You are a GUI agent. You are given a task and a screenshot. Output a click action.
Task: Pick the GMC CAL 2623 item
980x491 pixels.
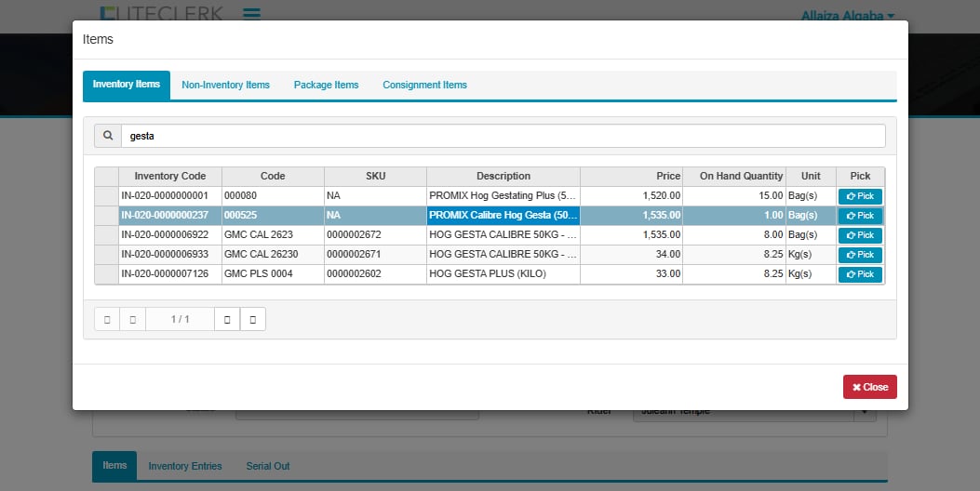(860, 235)
